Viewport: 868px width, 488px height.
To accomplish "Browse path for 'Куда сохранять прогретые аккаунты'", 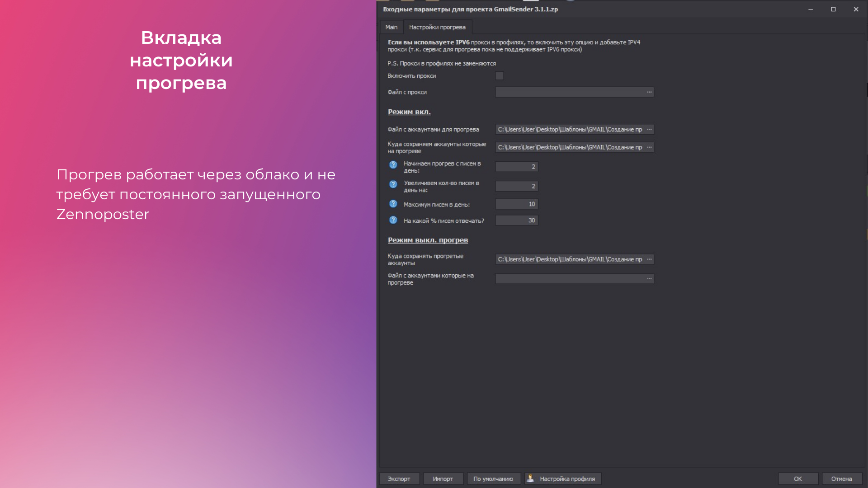I will tap(649, 259).
